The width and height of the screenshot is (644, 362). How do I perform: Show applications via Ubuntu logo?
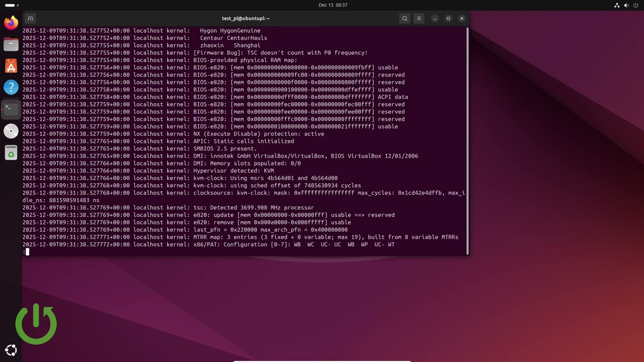pos(11,350)
